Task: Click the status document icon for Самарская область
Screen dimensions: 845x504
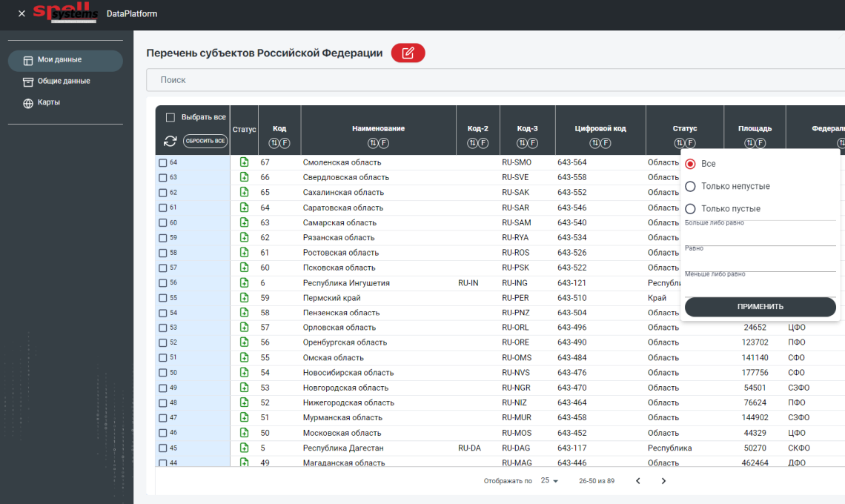Action: click(244, 222)
